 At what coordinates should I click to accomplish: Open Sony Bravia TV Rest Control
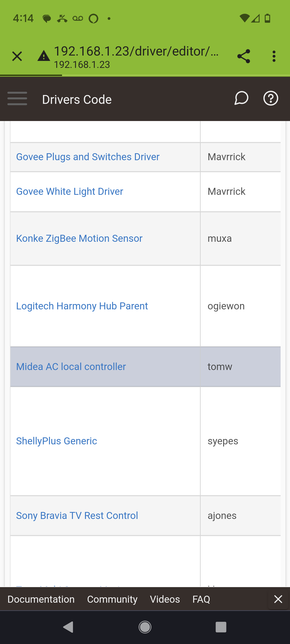click(x=77, y=516)
